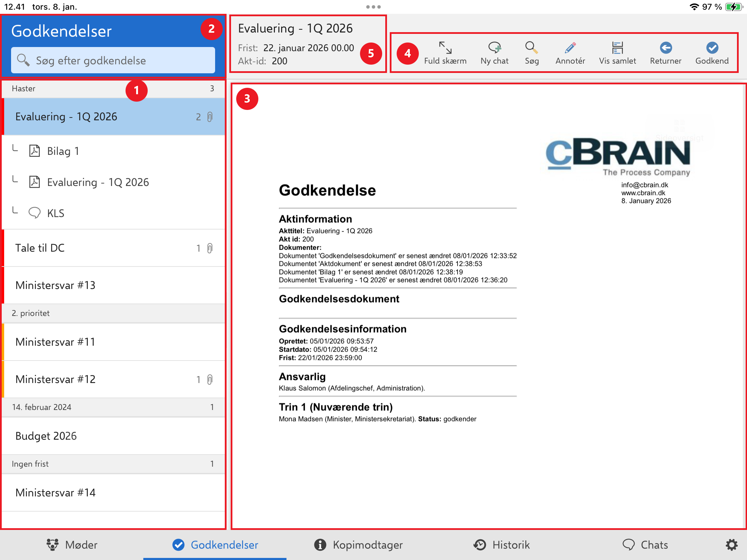The height and width of the screenshot is (560, 747).
Task: Click the Haster section header
Action: point(113,88)
